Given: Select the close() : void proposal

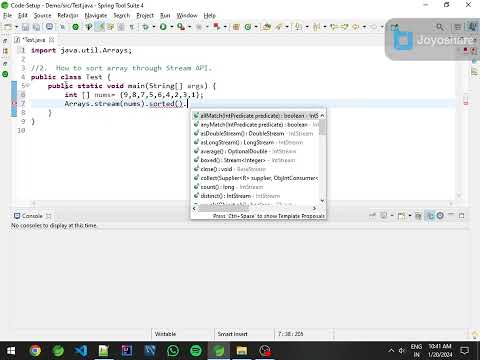Looking at the screenshot, I should pos(256,169).
